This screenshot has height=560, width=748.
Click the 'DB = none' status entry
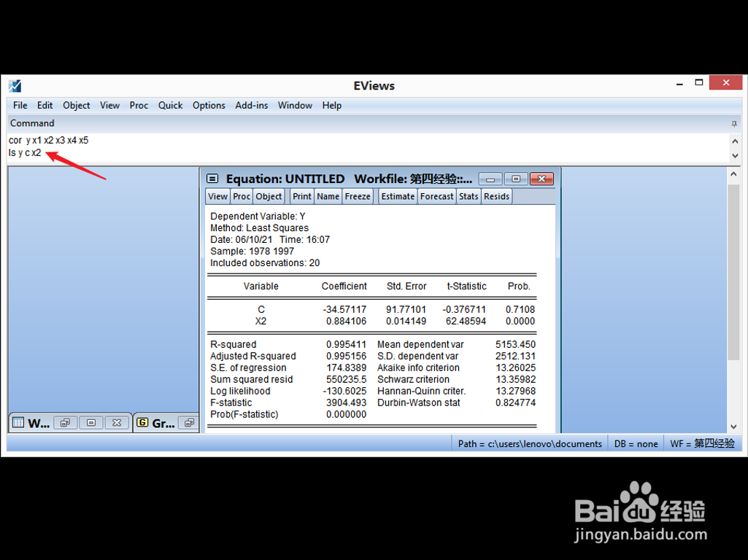[636, 444]
